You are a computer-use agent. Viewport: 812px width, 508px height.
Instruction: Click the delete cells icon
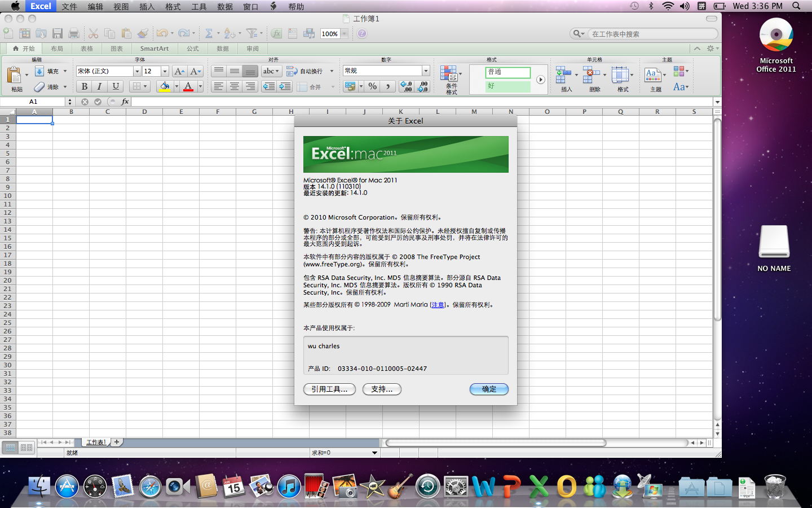point(591,75)
